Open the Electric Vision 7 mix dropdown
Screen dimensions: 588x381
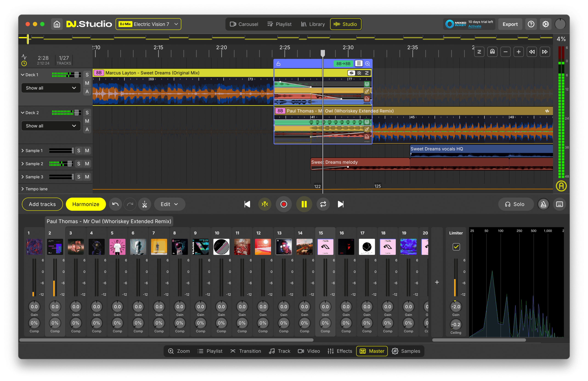148,24
